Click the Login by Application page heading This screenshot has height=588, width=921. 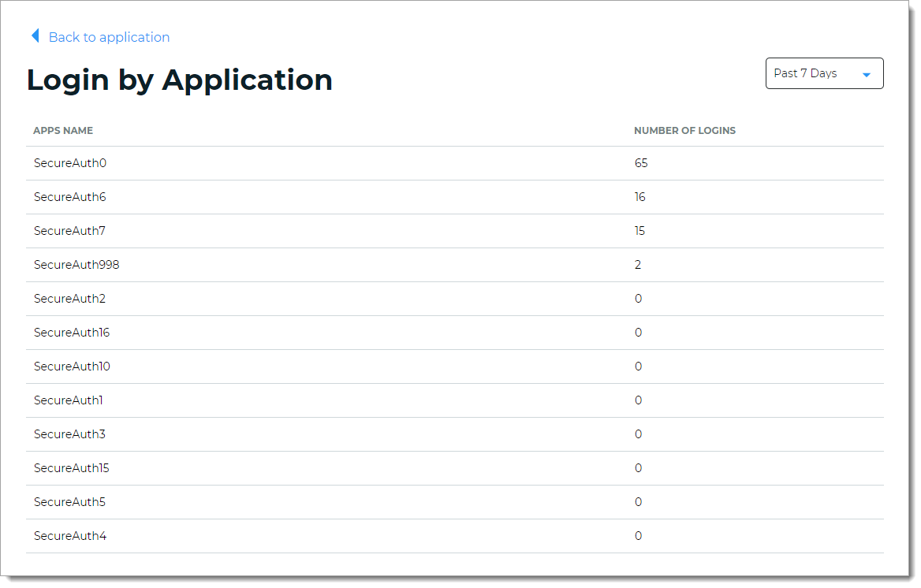180,80
